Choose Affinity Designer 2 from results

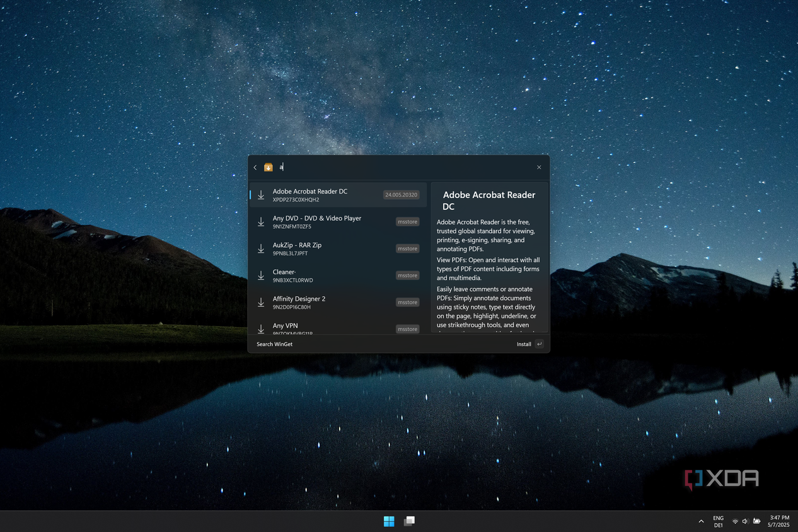[338, 303]
